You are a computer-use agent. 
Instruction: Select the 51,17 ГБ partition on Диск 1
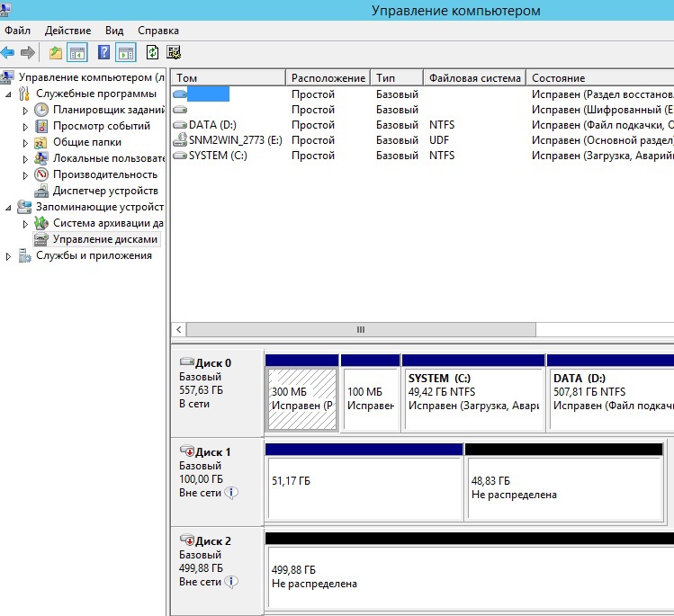tap(364, 488)
